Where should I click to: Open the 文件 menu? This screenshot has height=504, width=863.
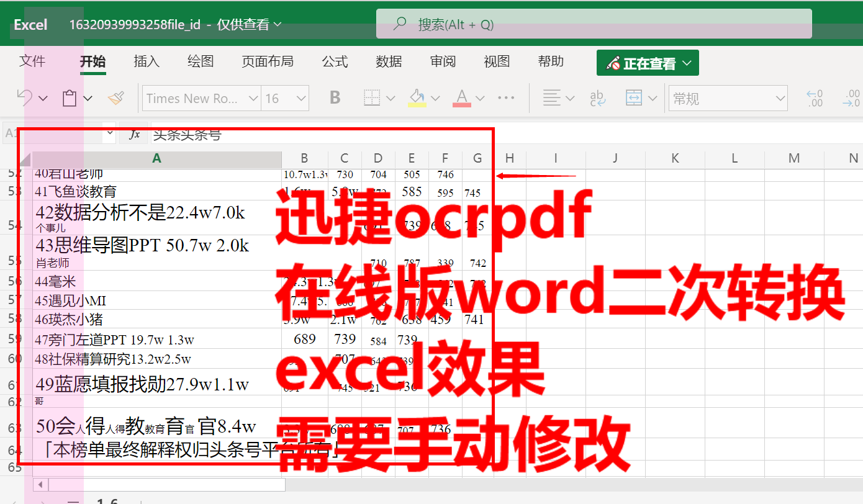(x=32, y=61)
